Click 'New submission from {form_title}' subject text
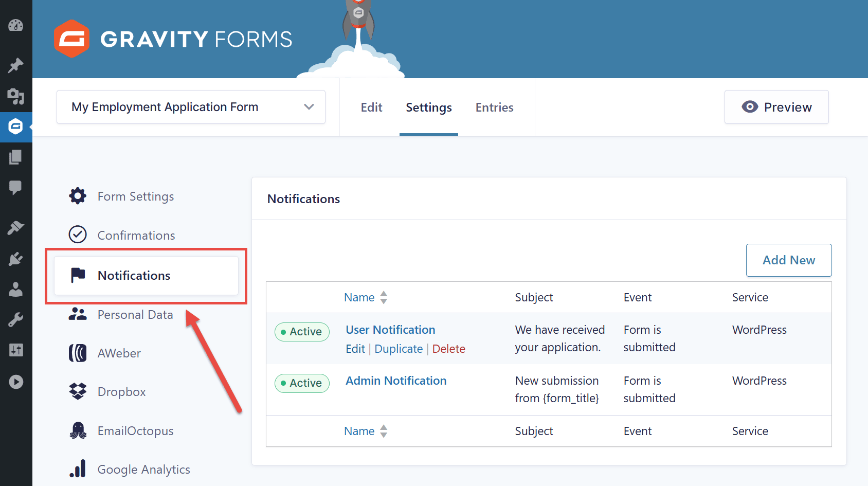868x486 pixels. [557, 389]
